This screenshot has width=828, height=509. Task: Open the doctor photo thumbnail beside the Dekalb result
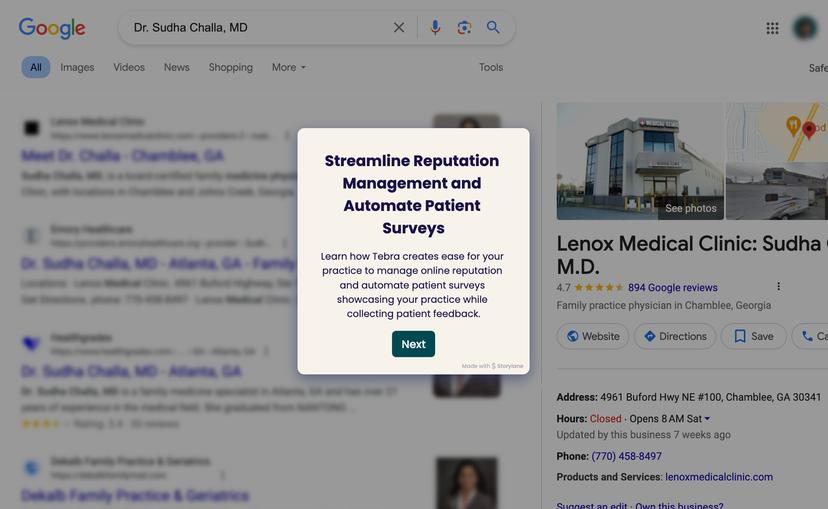click(467, 483)
